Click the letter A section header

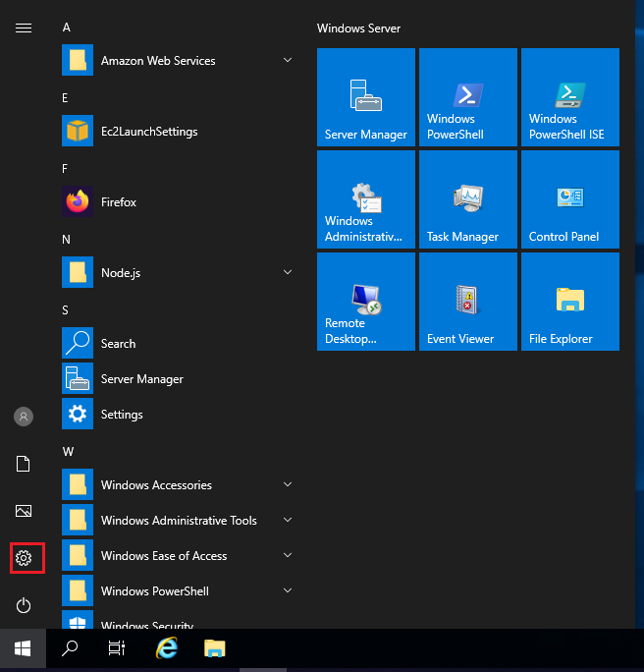[67, 28]
